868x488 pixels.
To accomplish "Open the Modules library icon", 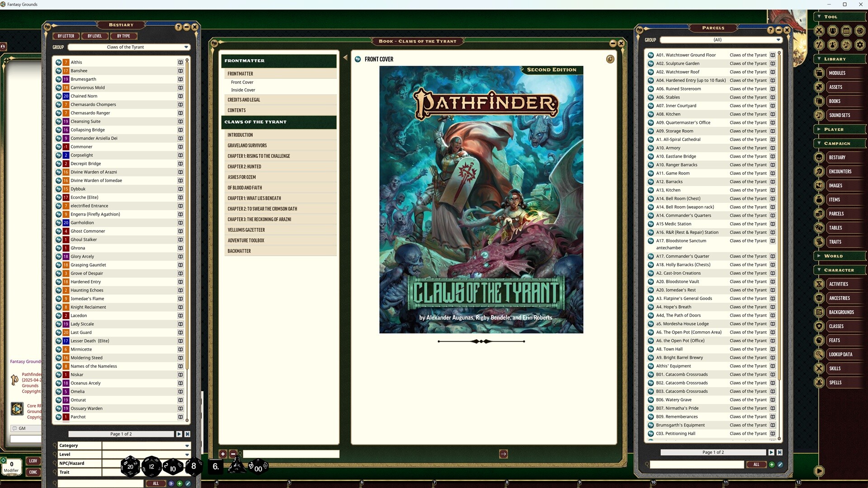I will pos(820,73).
